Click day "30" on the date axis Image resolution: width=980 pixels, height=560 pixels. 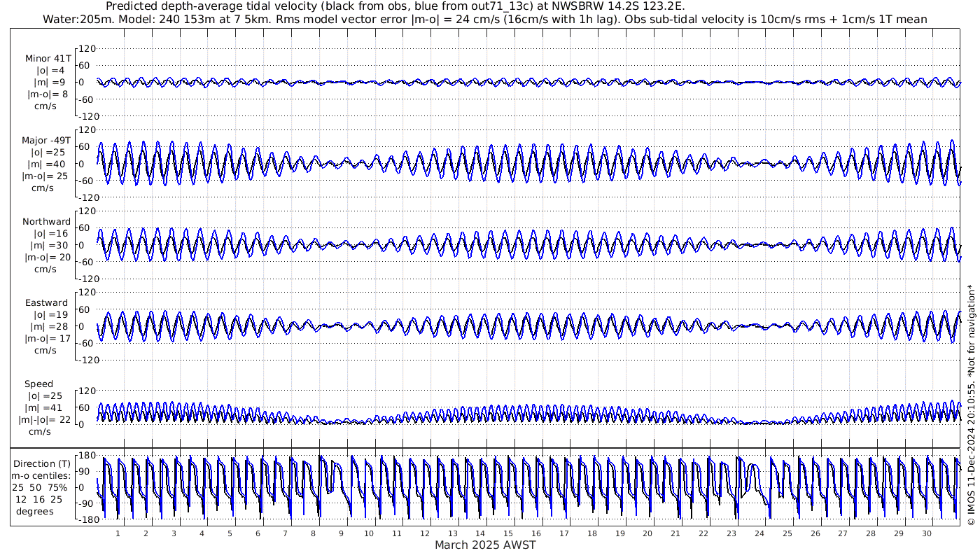coord(927,533)
